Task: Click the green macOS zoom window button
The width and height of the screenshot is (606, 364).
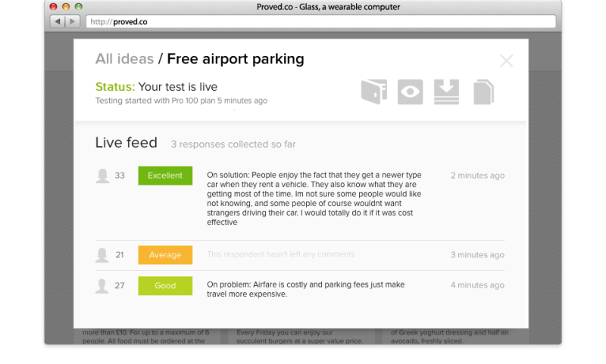Action: pyautogui.click(x=79, y=7)
